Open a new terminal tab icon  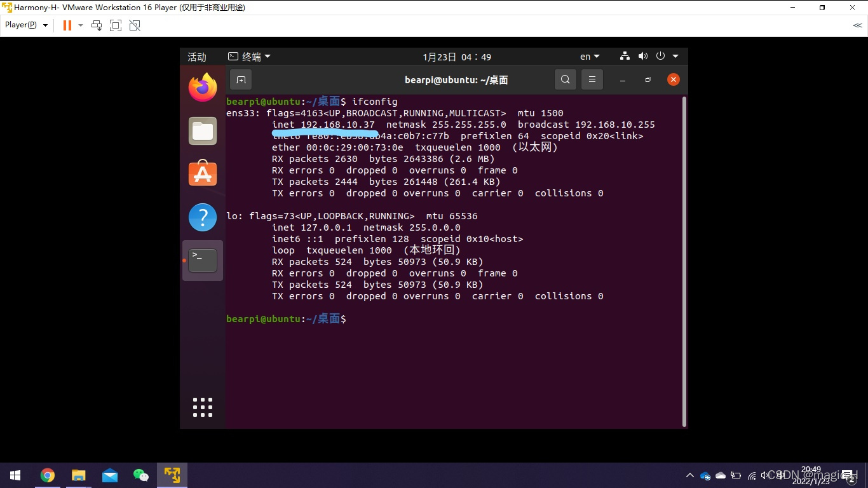tap(240, 79)
